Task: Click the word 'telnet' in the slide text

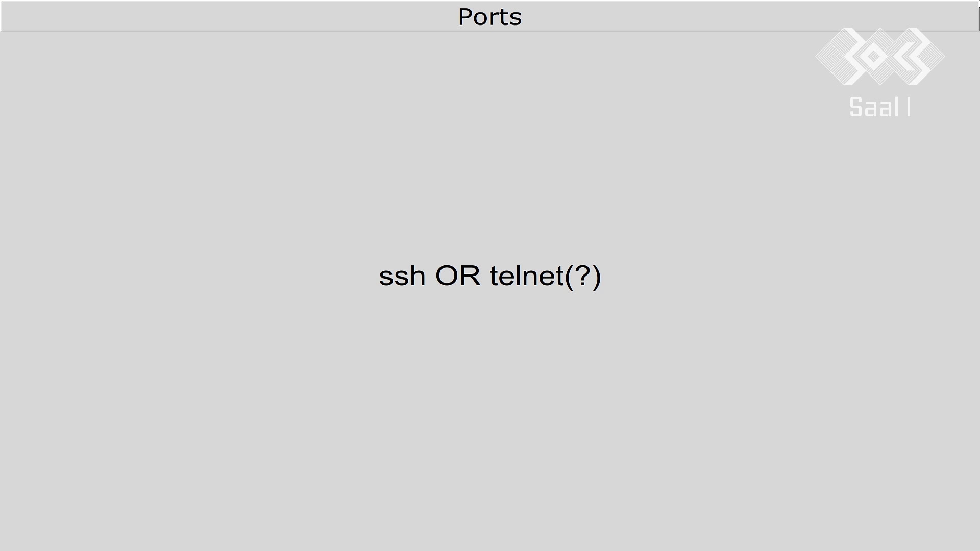Action: [526, 276]
